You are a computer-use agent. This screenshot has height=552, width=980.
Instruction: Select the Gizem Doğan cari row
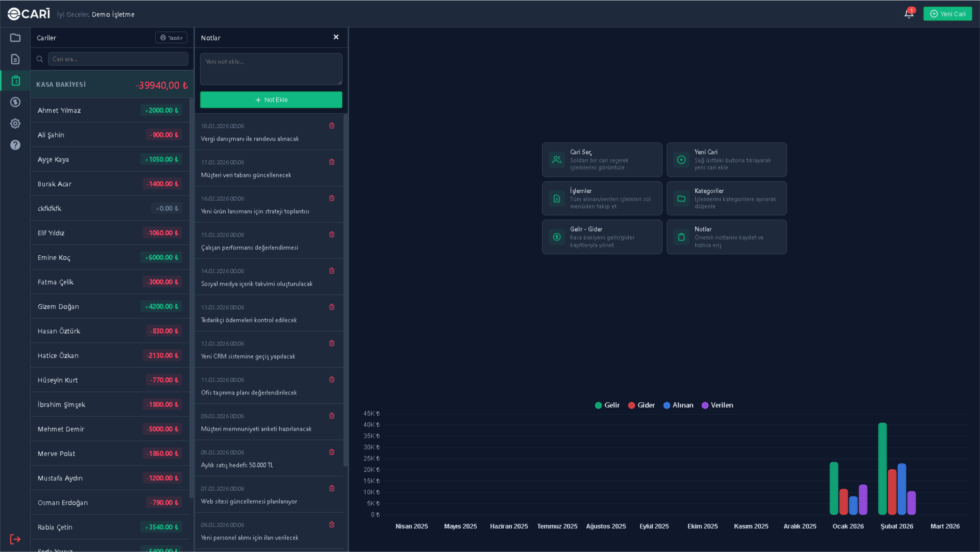pyautogui.click(x=110, y=307)
